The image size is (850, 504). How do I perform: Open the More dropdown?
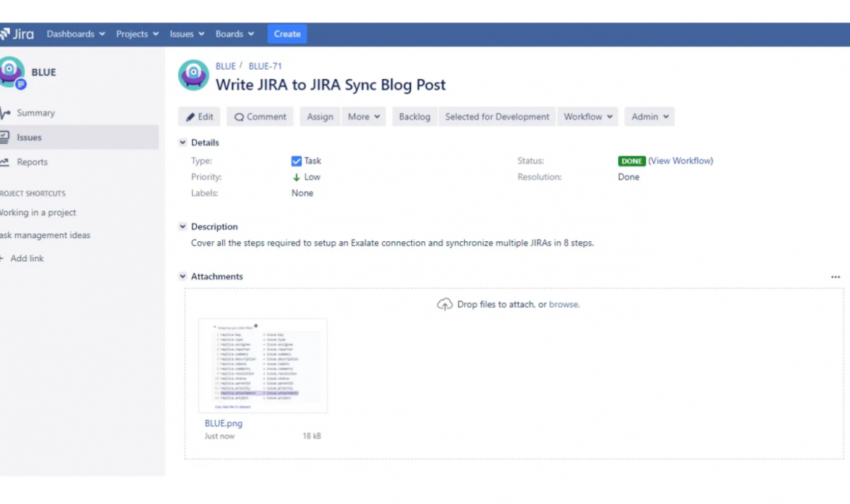click(364, 116)
